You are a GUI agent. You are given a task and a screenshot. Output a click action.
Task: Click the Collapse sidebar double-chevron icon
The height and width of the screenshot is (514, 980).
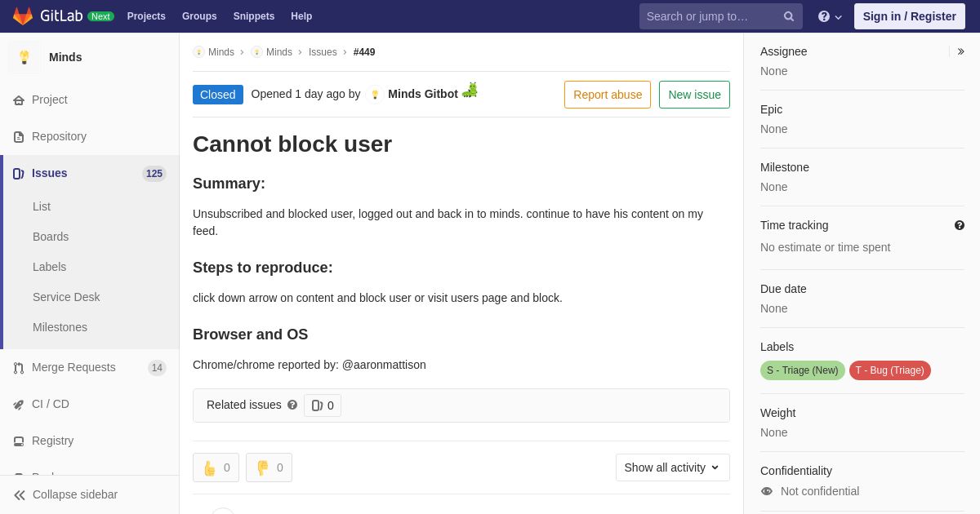click(20, 495)
